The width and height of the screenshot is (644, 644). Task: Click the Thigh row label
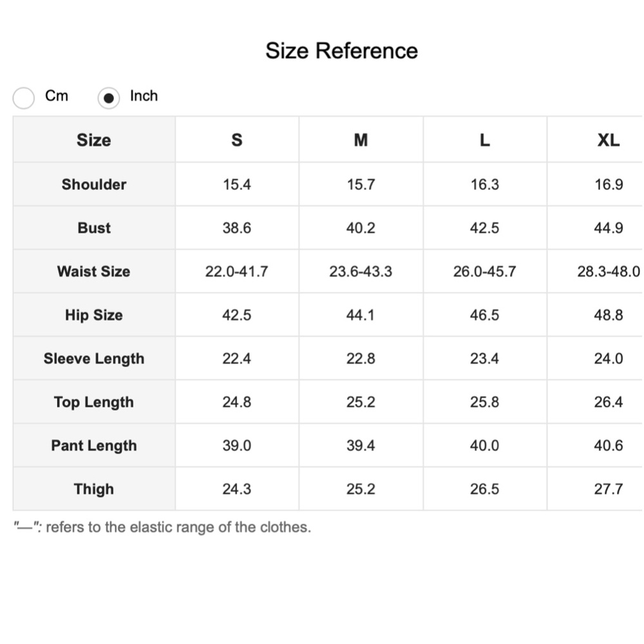click(x=94, y=489)
